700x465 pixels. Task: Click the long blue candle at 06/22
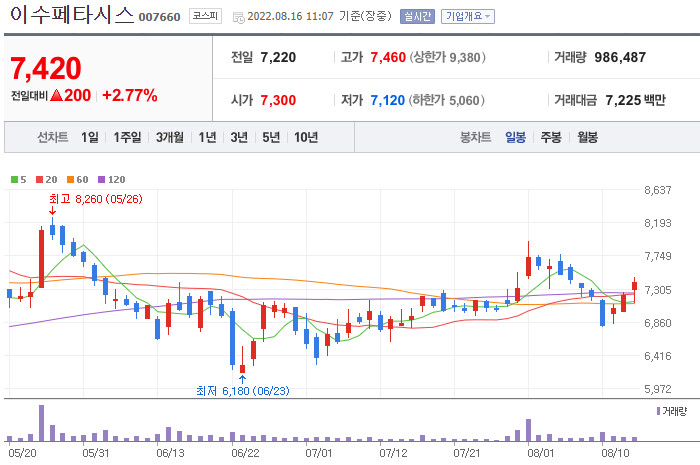click(233, 338)
